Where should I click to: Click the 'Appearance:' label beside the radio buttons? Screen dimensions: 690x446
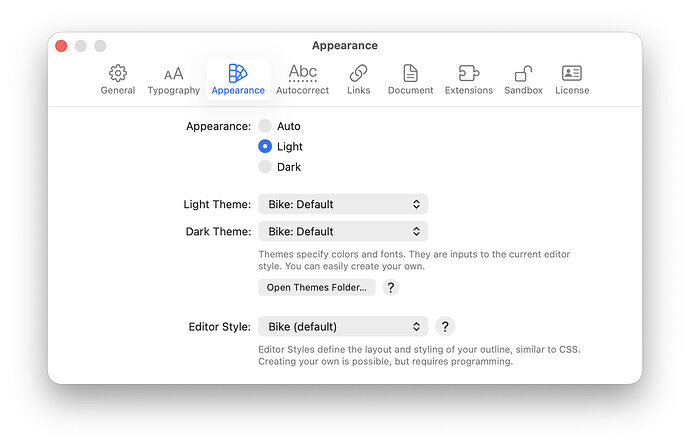coord(218,127)
